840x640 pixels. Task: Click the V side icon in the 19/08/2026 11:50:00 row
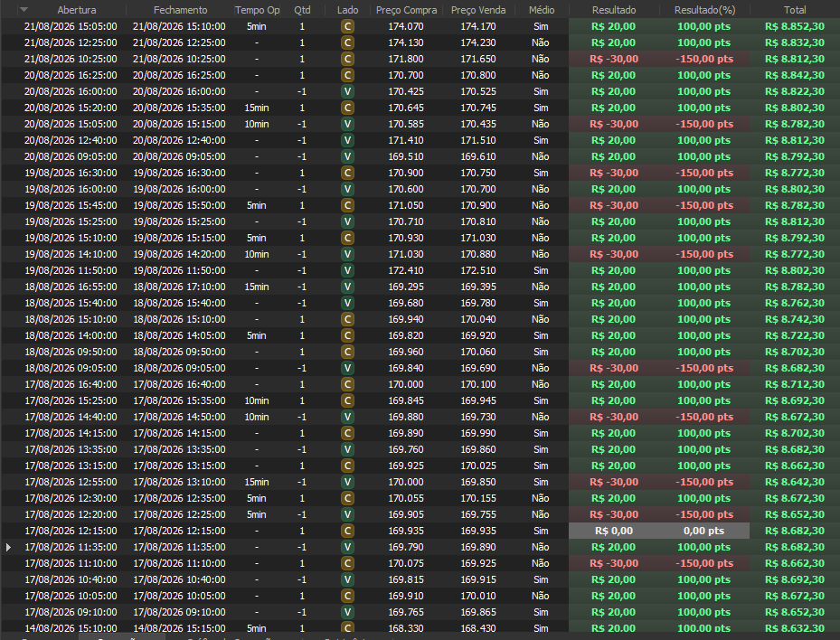[347, 270]
